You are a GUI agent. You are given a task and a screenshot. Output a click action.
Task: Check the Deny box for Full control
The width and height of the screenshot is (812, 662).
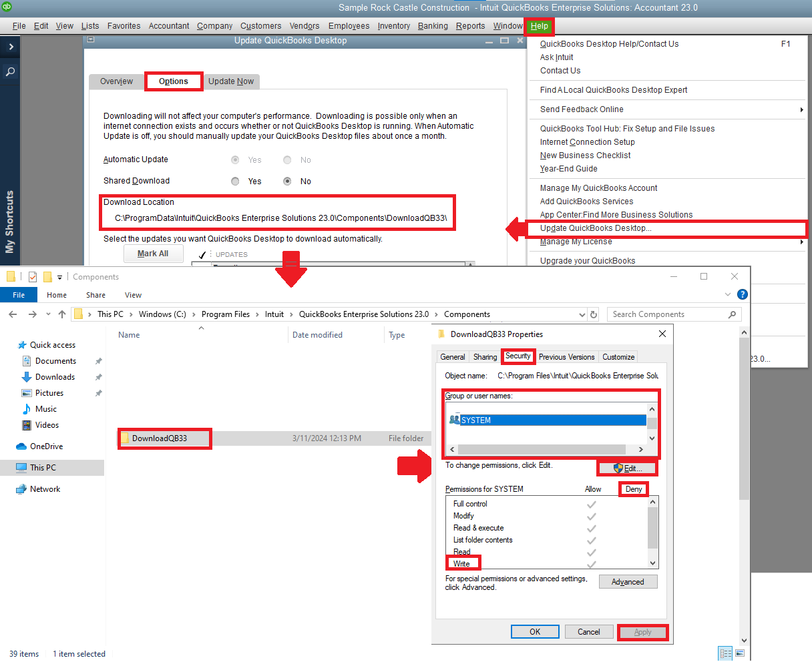coord(632,504)
